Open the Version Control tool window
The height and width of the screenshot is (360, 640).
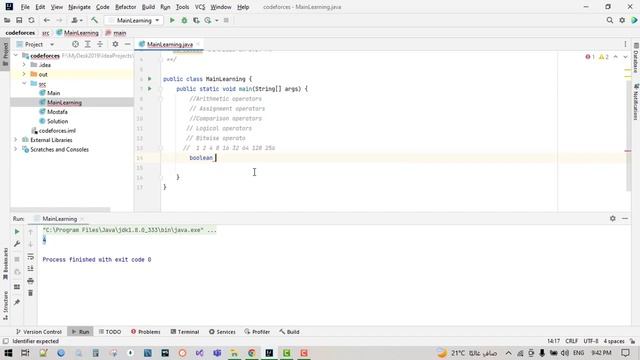pyautogui.click(x=39, y=332)
